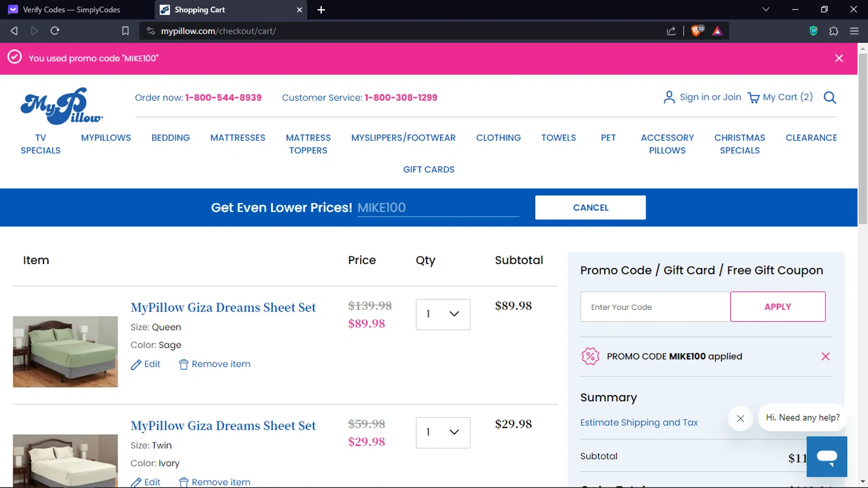Expand Estimate Shipping and Tax

pyautogui.click(x=639, y=423)
